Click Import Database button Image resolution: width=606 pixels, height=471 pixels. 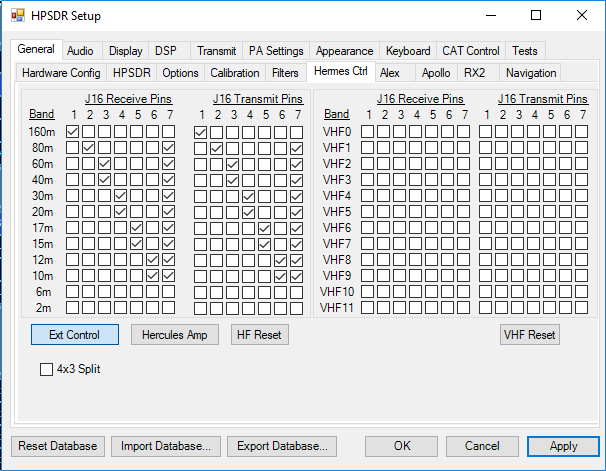166,446
